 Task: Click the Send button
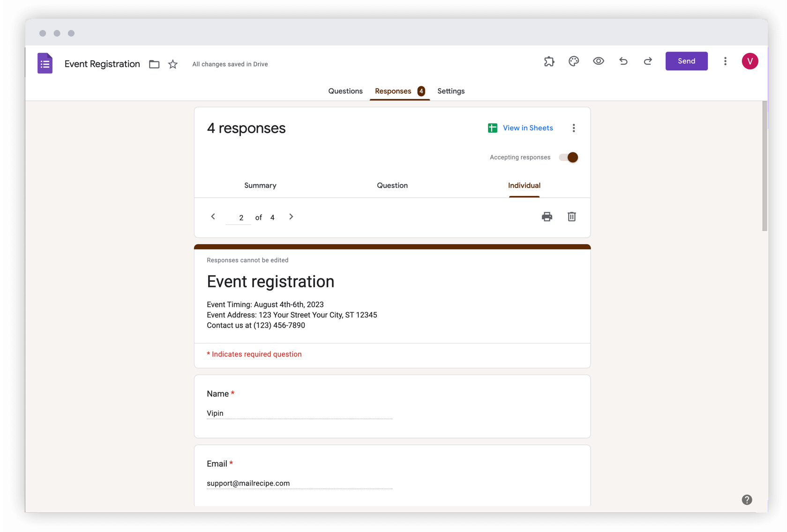tap(686, 61)
